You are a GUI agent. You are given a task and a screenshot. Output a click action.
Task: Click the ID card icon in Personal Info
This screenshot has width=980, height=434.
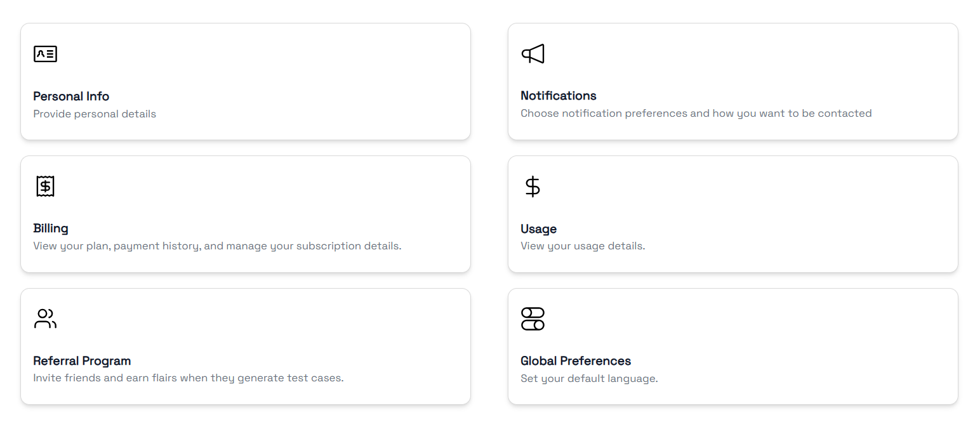[x=45, y=54]
